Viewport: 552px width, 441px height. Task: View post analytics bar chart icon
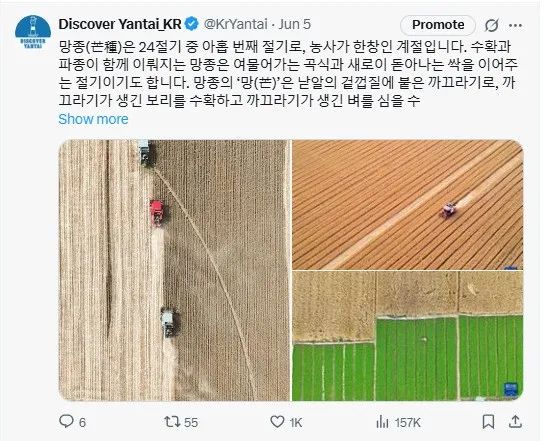click(x=382, y=422)
